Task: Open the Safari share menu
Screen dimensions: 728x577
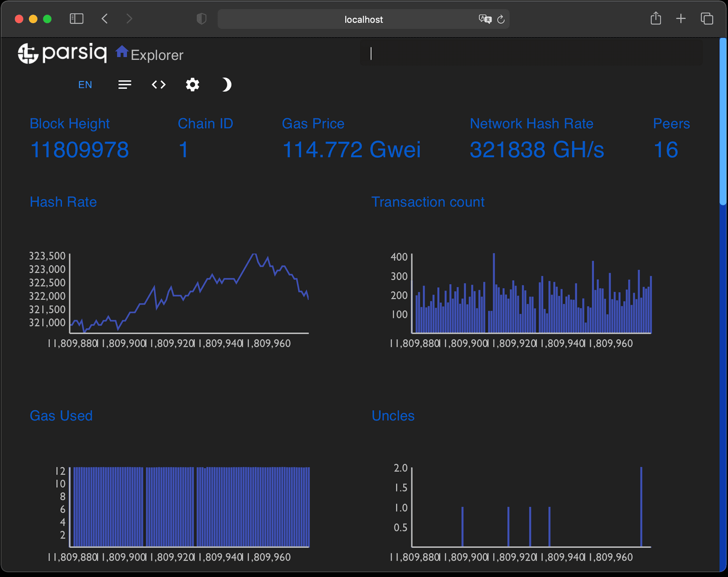Action: tap(656, 18)
